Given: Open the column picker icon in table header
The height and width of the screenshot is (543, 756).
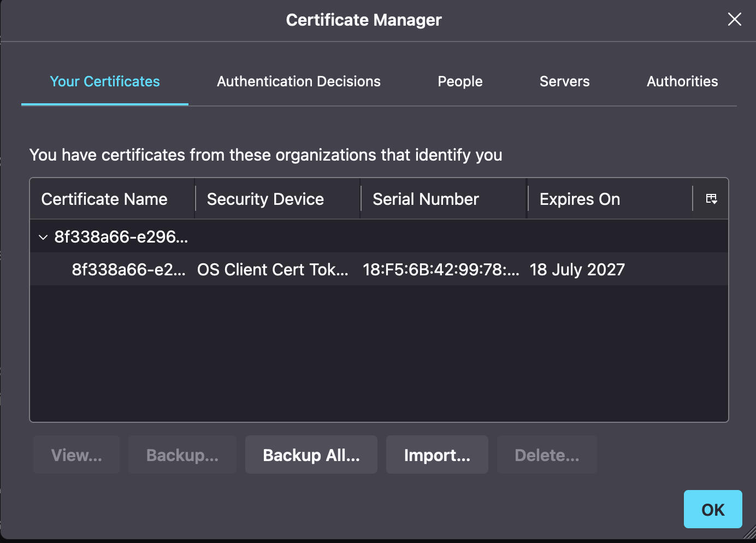Looking at the screenshot, I should (x=711, y=199).
